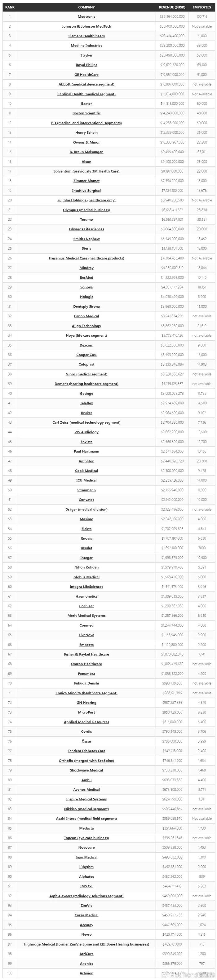Open the Stryker company page link

(86, 55)
